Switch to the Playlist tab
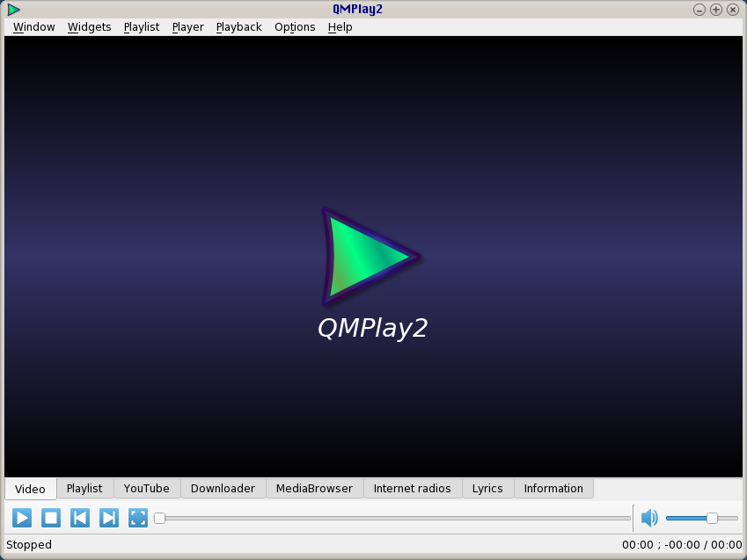This screenshot has width=747, height=560. (x=84, y=489)
